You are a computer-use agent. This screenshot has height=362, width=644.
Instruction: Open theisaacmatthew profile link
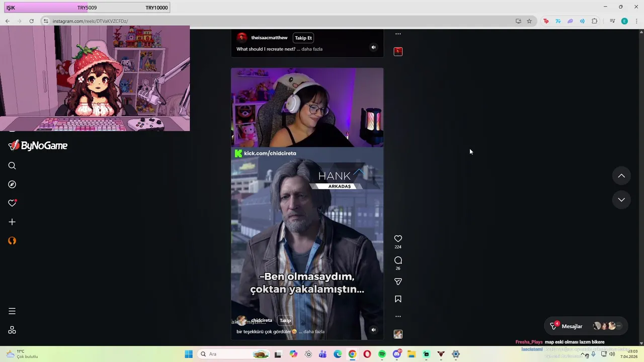pos(269,38)
